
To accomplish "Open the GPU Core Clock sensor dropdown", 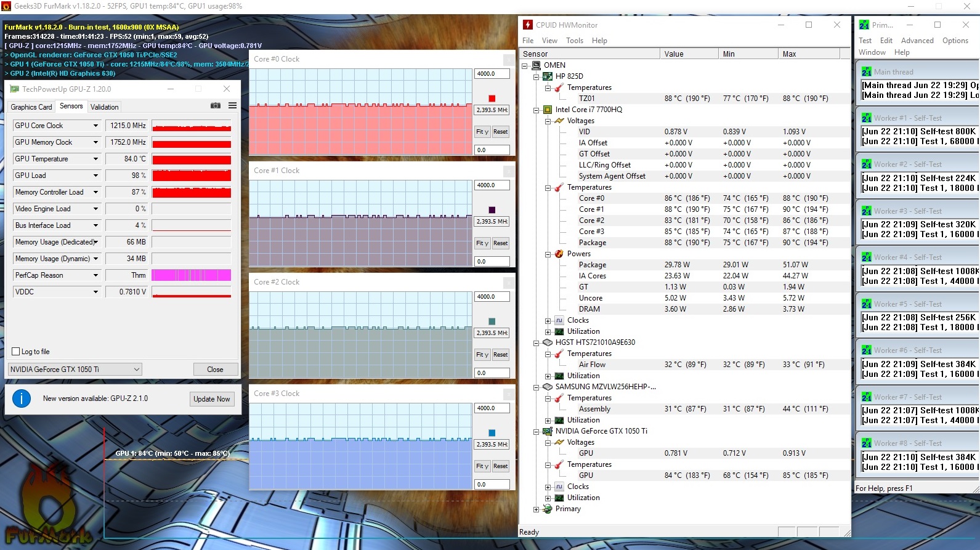I will [95, 126].
